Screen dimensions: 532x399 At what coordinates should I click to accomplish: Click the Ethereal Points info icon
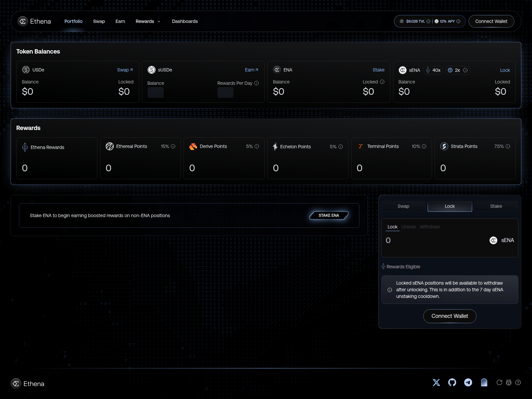point(173,146)
